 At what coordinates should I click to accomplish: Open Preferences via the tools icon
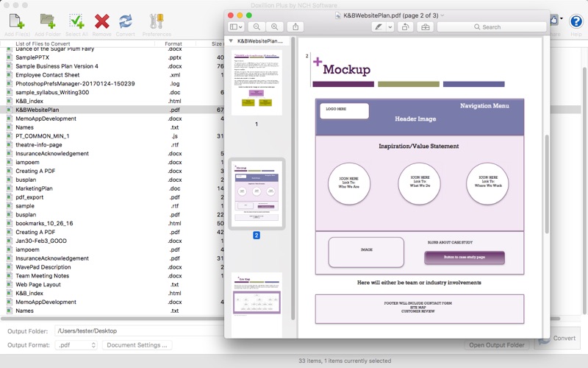157,21
